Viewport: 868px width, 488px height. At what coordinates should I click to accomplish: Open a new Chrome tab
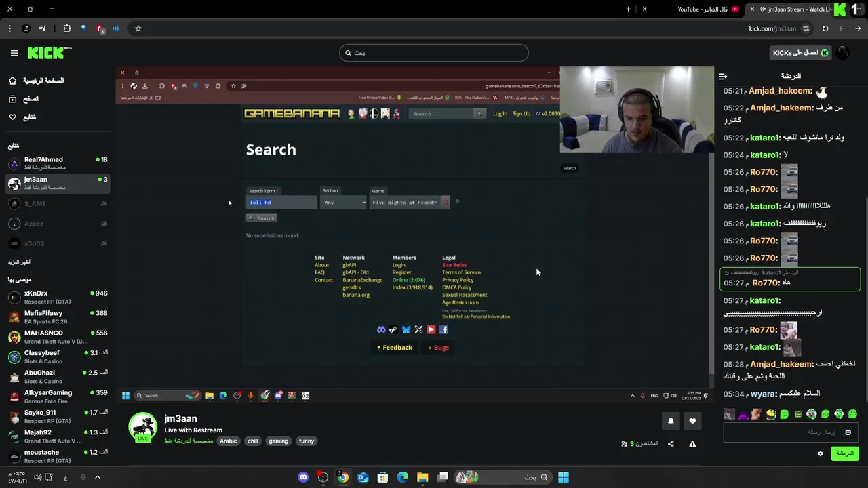[628, 9]
